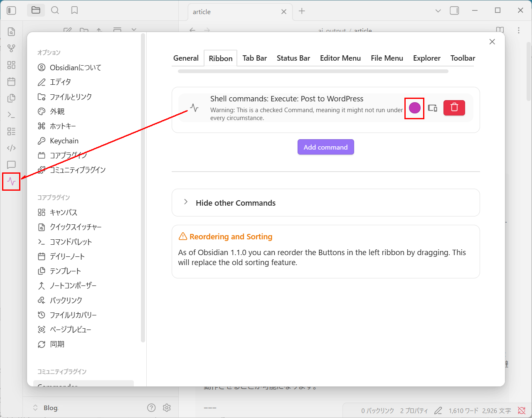Toggle sync status icon in status bar
This screenshot has width=532, height=418.
[522, 411]
